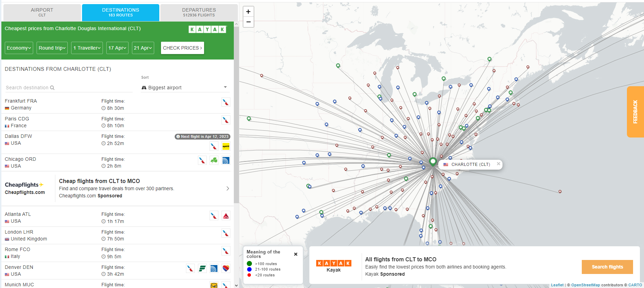Image resolution: width=644 pixels, height=288 pixels.
Task: Click the Check Prices button
Action: tap(183, 48)
